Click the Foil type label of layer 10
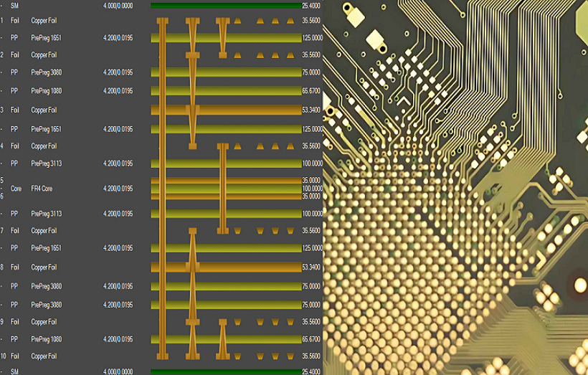The image size is (588, 375). (x=14, y=356)
